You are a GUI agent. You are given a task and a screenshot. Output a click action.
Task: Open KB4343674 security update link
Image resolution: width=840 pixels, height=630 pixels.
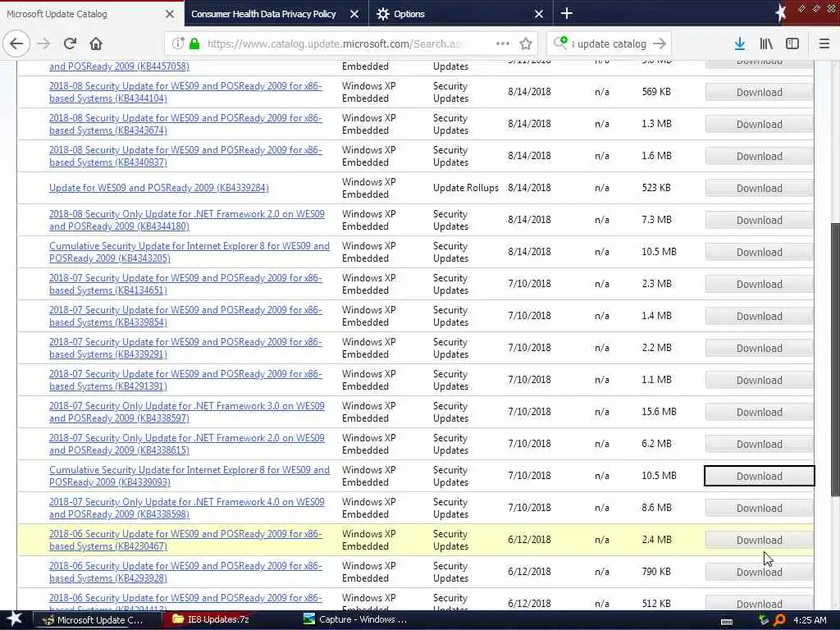(185, 125)
